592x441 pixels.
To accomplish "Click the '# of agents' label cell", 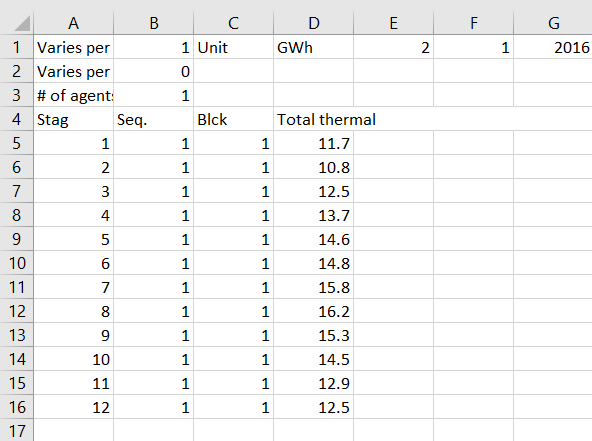I will click(74, 95).
